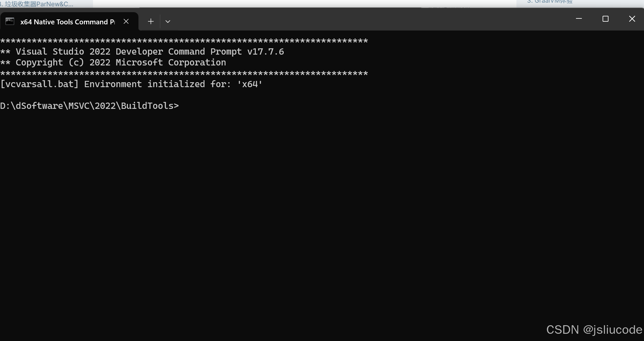This screenshot has width=644, height=341.
Task: Click the vcvarsall.bat environment initialized line
Action: [x=131, y=84]
